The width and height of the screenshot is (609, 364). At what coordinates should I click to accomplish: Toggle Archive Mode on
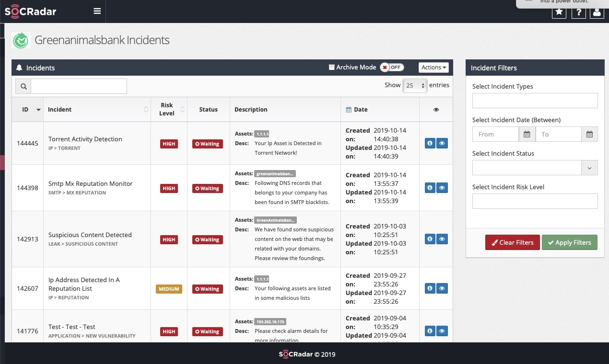392,67
